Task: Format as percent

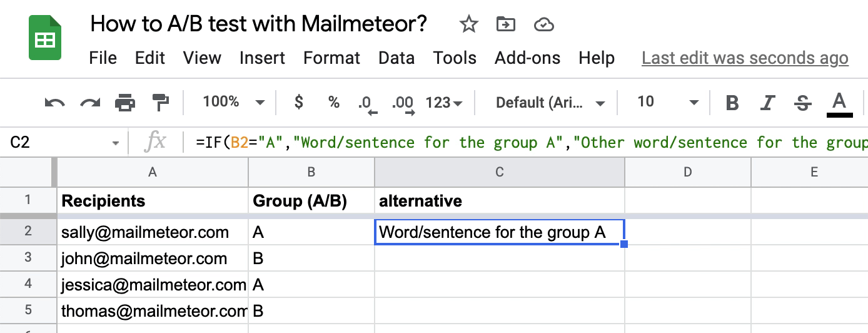Action: tap(334, 102)
